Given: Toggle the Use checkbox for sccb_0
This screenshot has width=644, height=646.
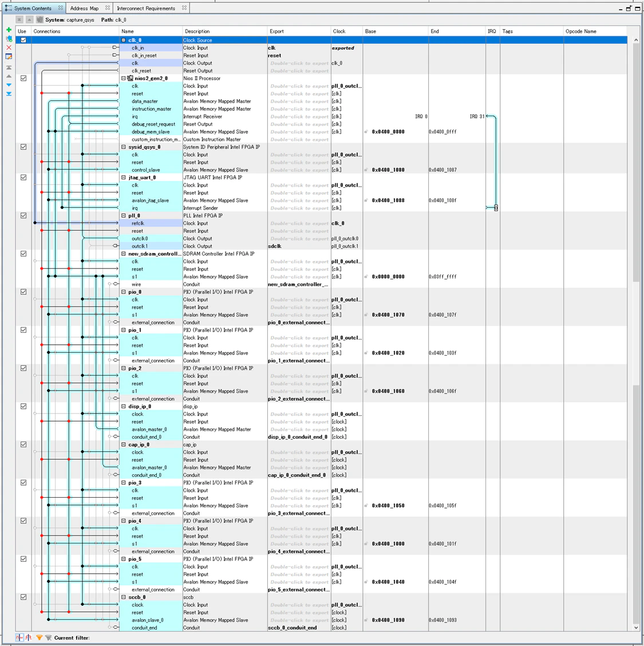Looking at the screenshot, I should click(23, 597).
